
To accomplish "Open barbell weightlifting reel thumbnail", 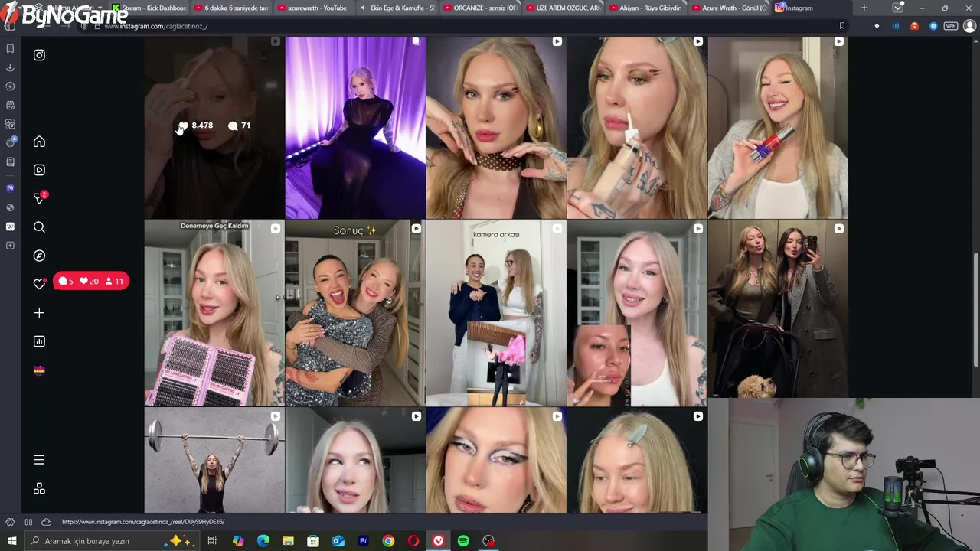I will (214, 461).
